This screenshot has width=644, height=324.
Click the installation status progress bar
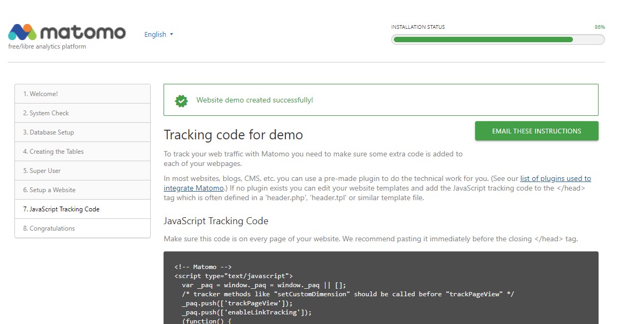pyautogui.click(x=498, y=39)
